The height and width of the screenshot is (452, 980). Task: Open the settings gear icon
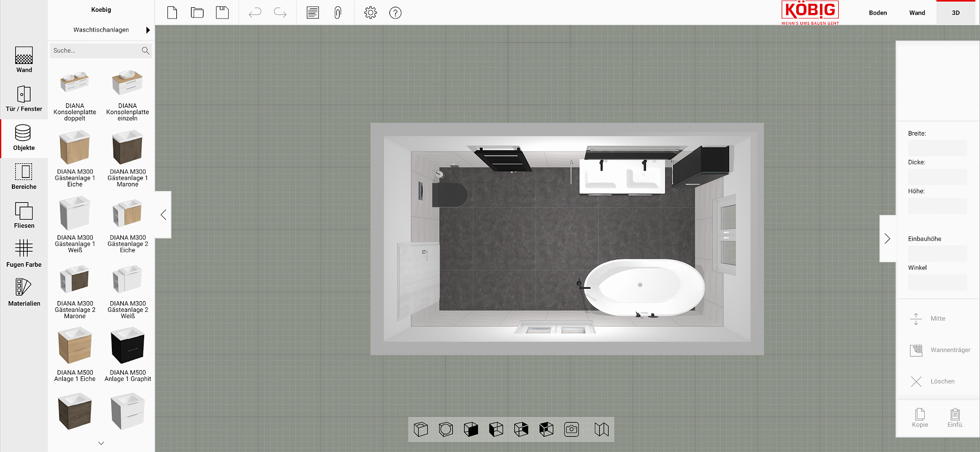(x=371, y=12)
